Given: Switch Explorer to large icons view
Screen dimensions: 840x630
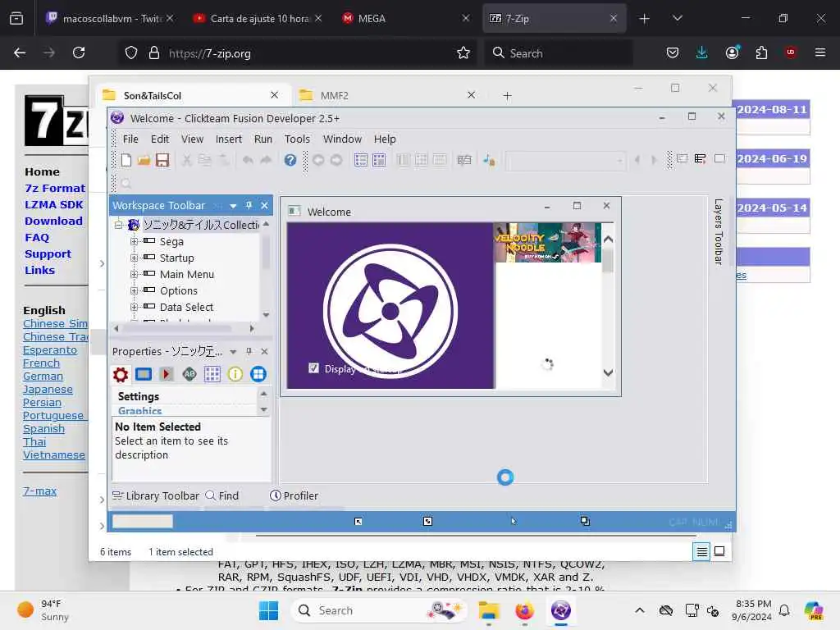Looking at the screenshot, I should click(719, 551).
